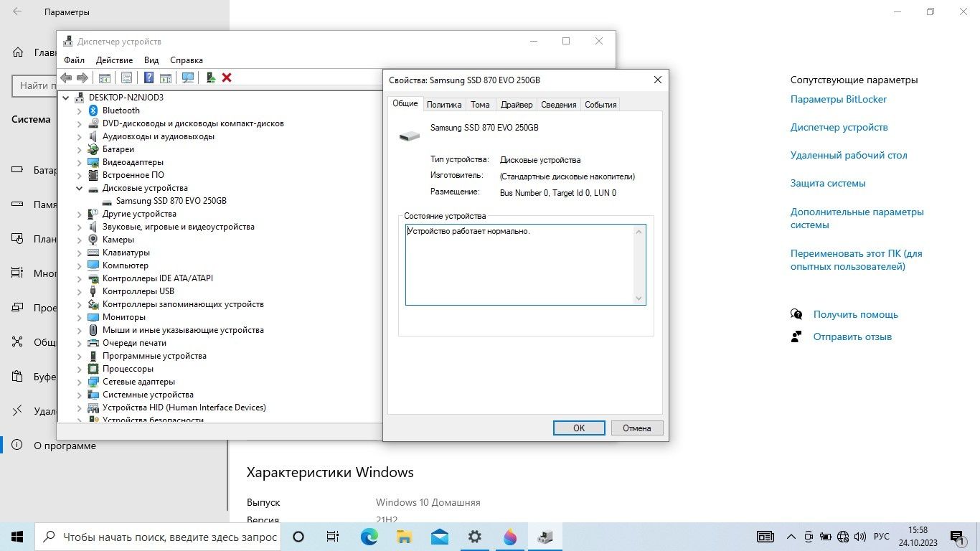Switch to the Тома tab
Viewport: 980px width, 551px height.
click(480, 105)
